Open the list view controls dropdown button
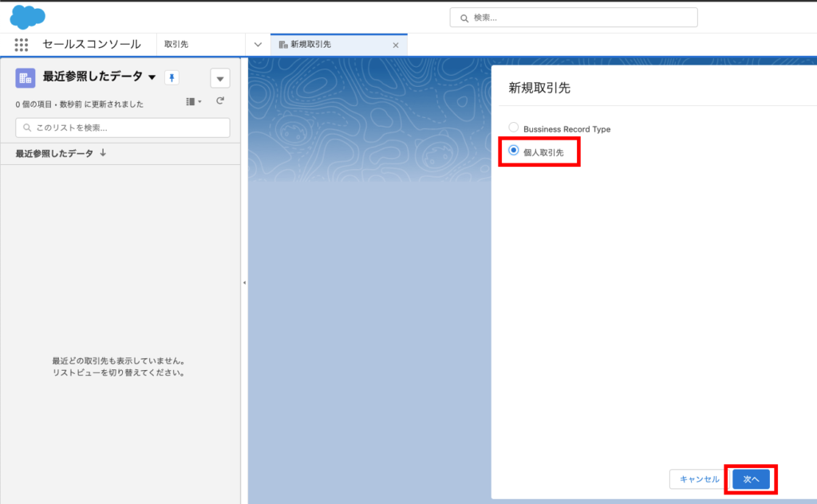The height and width of the screenshot is (504, 817). (x=220, y=78)
